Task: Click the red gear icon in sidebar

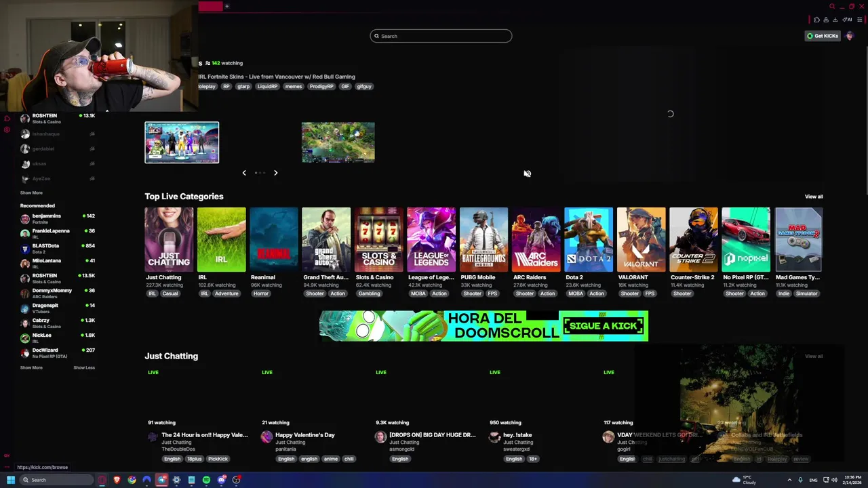Action: point(7,129)
